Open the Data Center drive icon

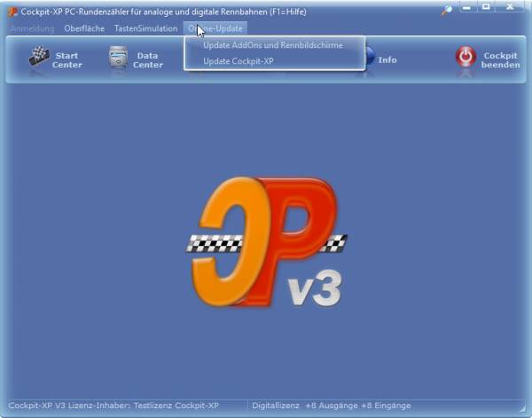pos(118,57)
